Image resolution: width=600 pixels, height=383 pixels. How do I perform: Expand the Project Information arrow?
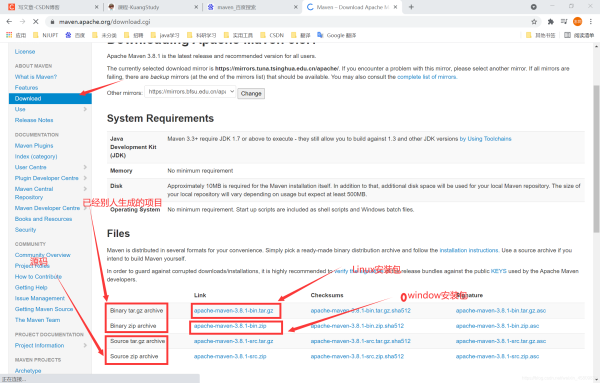(85, 346)
